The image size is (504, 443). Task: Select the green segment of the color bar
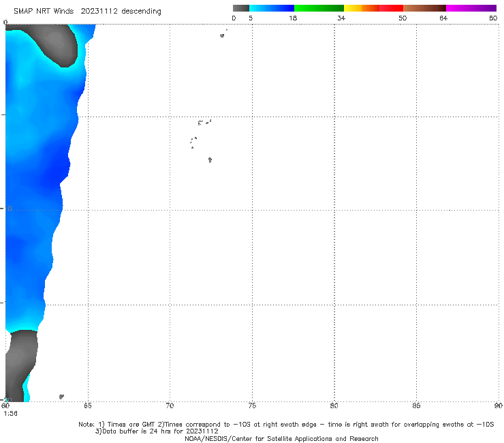pos(319,8)
